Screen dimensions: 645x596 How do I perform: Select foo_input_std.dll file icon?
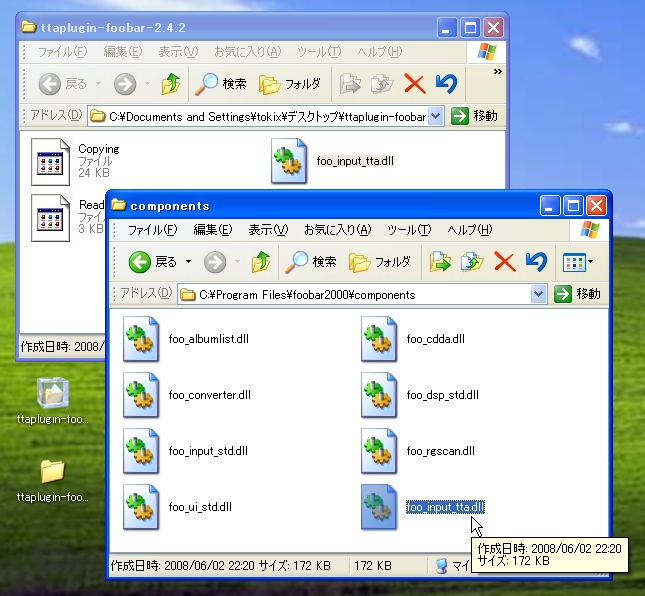pos(141,451)
